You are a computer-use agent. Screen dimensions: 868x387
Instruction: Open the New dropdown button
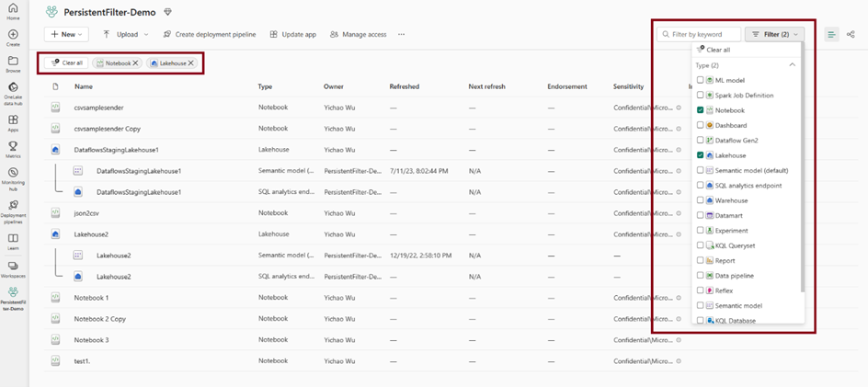tap(66, 34)
